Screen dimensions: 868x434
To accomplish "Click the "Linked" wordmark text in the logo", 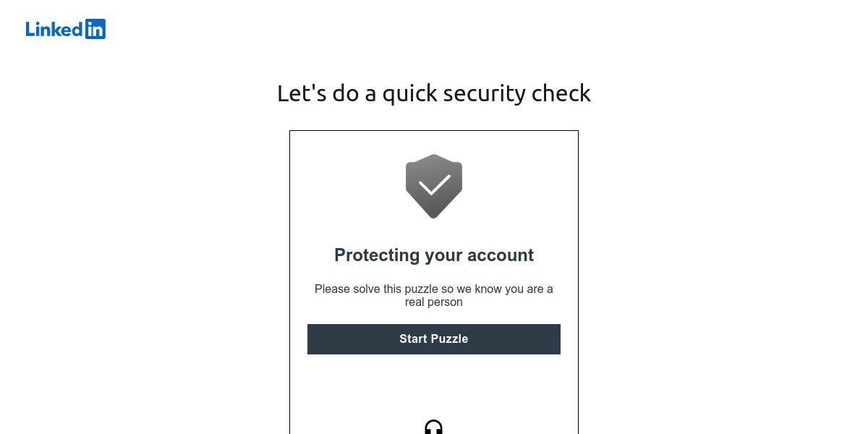I will [54, 29].
